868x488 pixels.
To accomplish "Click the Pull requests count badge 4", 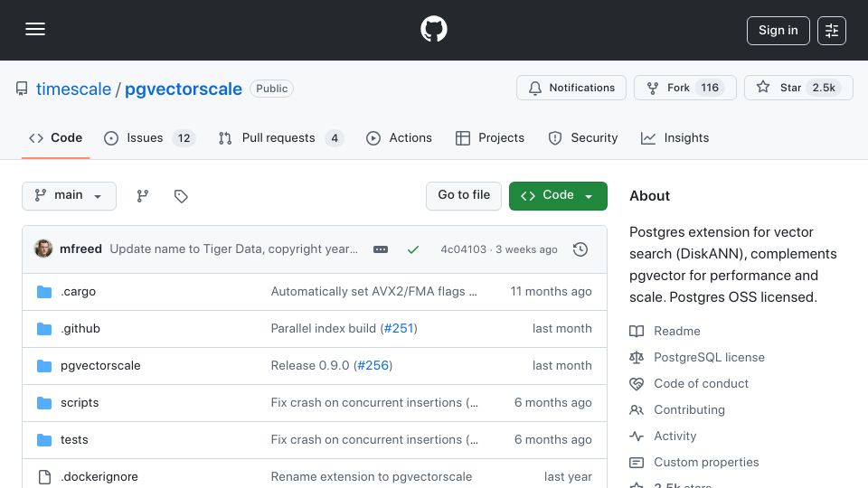I will pos(335,138).
